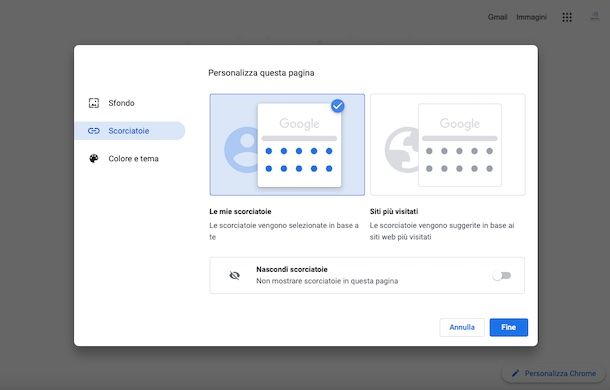Click the blue checkmark on selected shortcut card
610x390 pixels.
pos(338,106)
